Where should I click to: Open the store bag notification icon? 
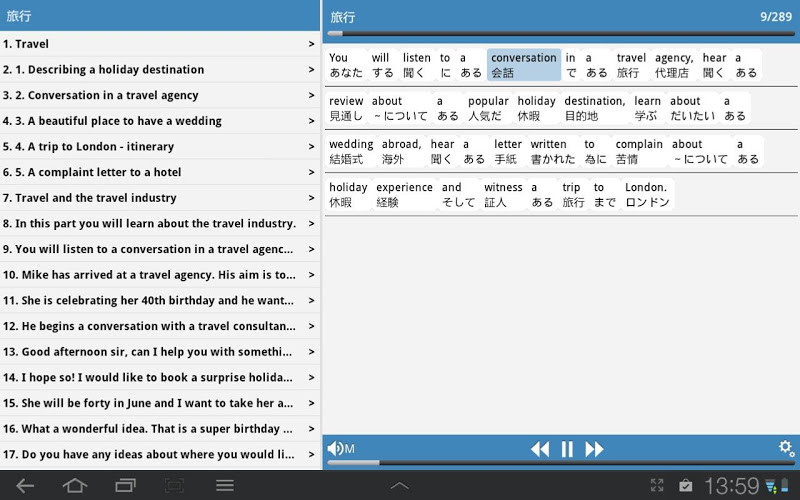coord(686,486)
